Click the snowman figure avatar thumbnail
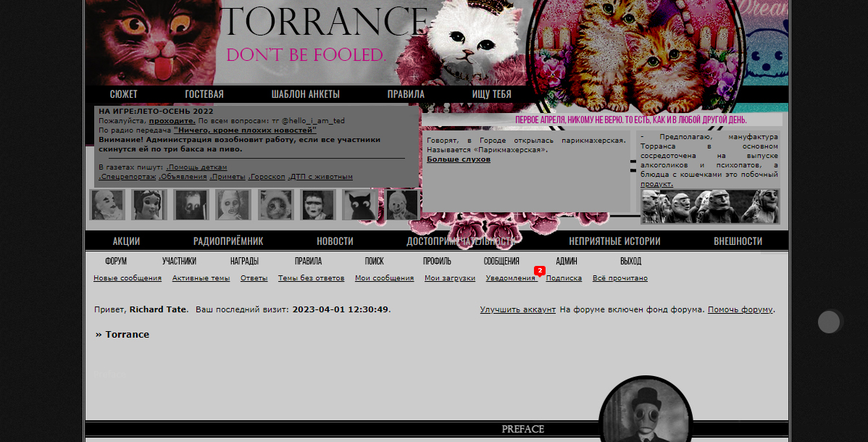The width and height of the screenshot is (868, 442). (x=402, y=205)
